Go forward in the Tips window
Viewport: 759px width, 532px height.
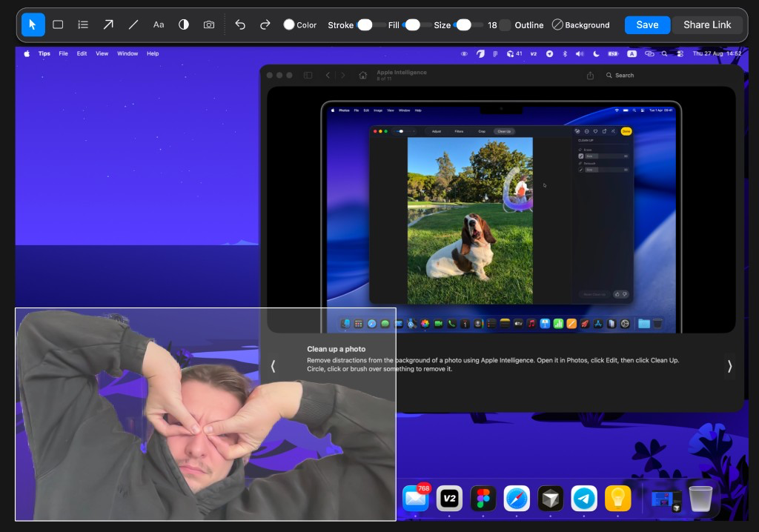tap(342, 75)
